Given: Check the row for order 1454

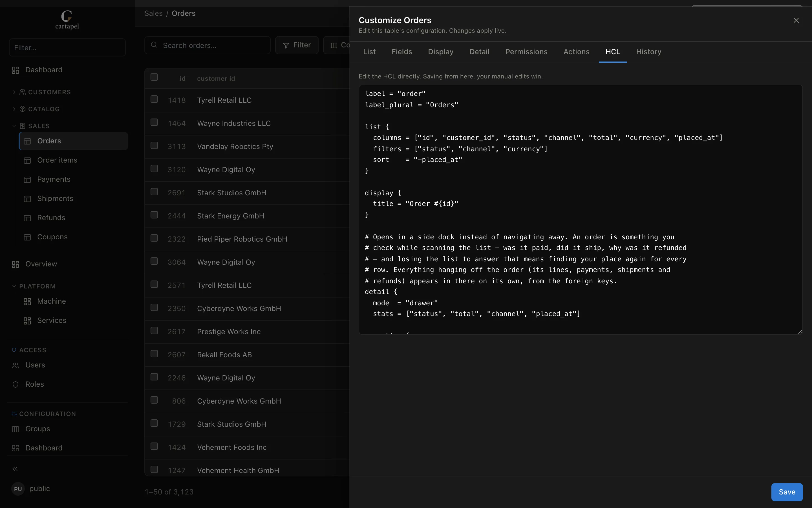Looking at the screenshot, I should [154, 122].
